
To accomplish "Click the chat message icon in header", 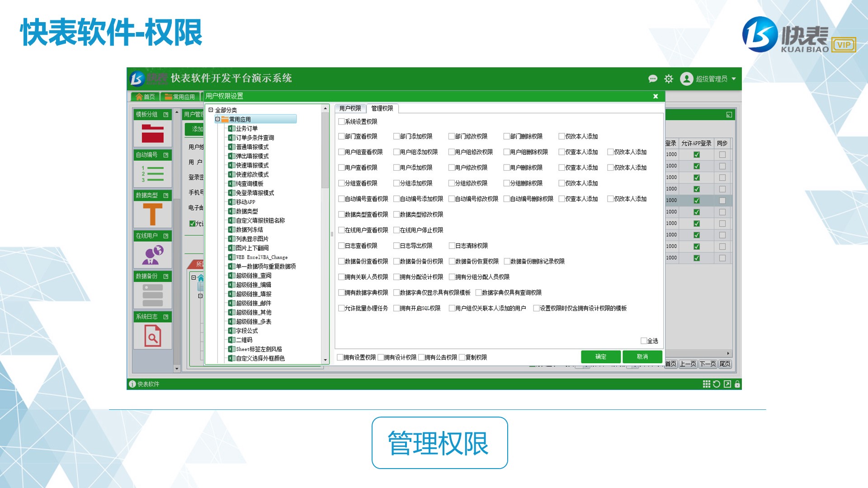I will click(652, 79).
